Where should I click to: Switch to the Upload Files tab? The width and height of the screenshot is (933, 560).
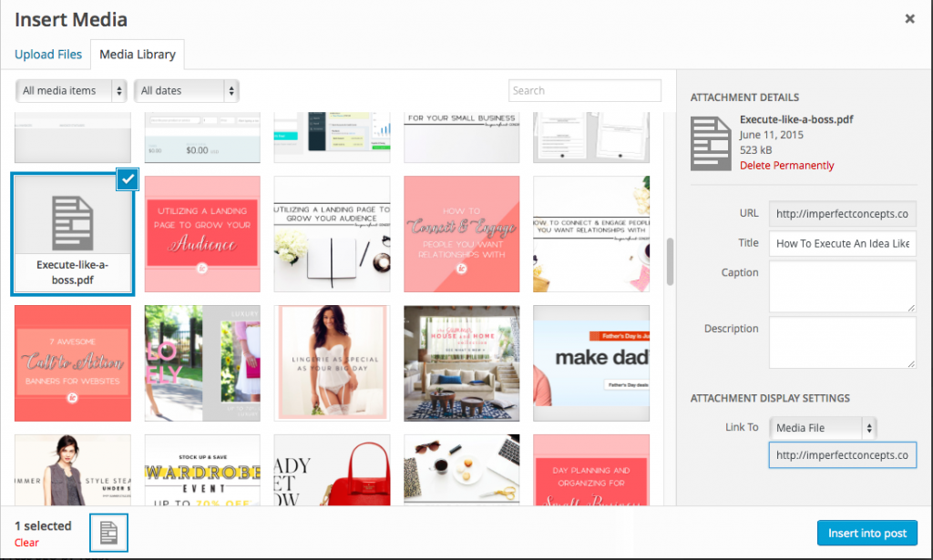(x=48, y=54)
